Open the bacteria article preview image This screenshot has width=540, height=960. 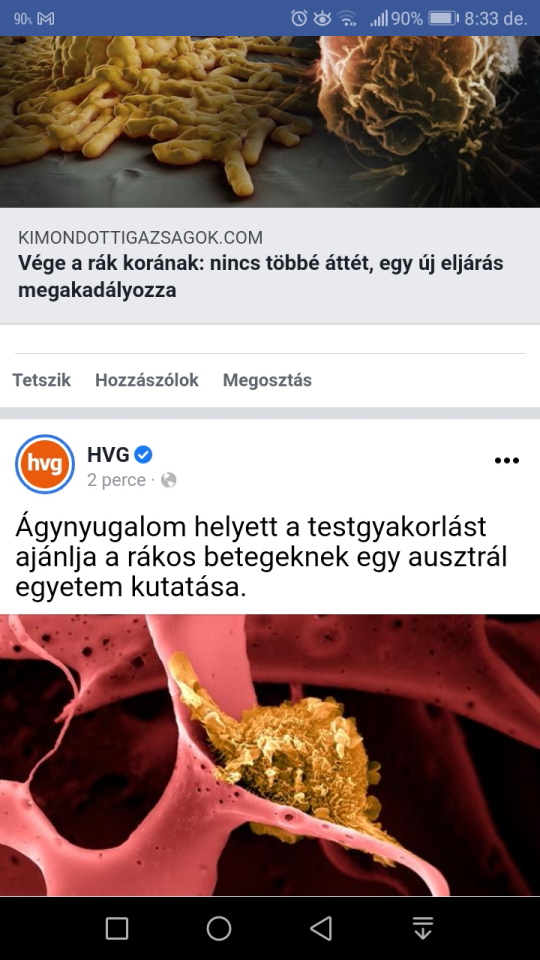pos(270,122)
